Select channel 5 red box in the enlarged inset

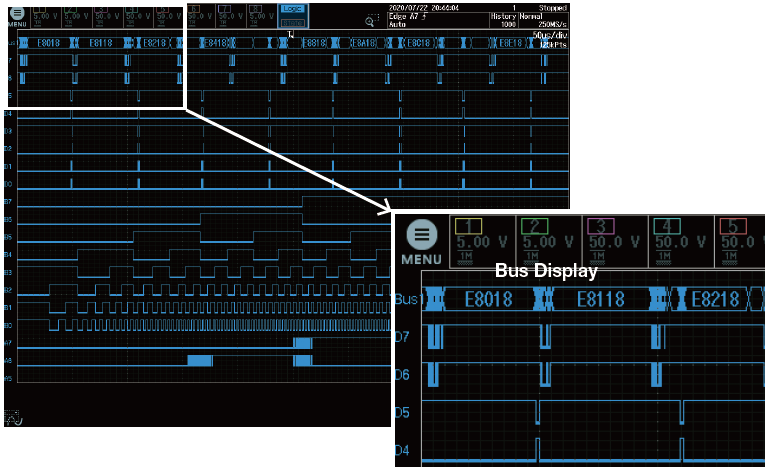[x=741, y=242]
